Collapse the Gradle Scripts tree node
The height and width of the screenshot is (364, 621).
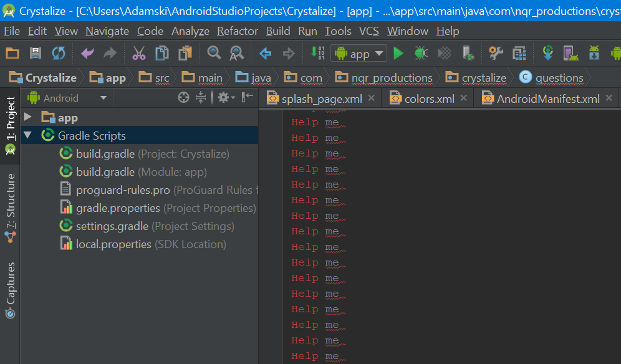[28, 135]
